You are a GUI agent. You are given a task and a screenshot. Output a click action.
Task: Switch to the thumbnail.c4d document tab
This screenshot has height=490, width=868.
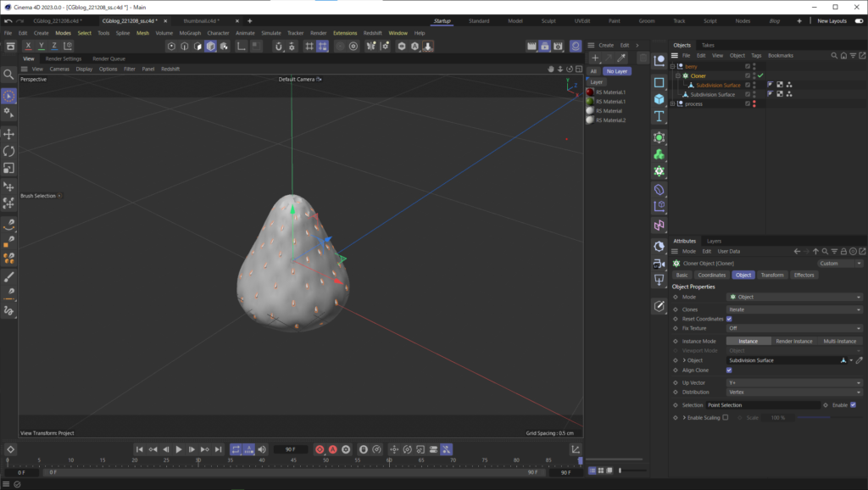201,22
